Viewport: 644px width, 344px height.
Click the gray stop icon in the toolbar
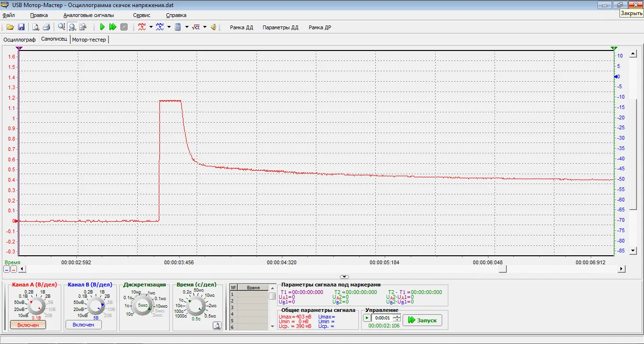pyautogui.click(x=124, y=27)
